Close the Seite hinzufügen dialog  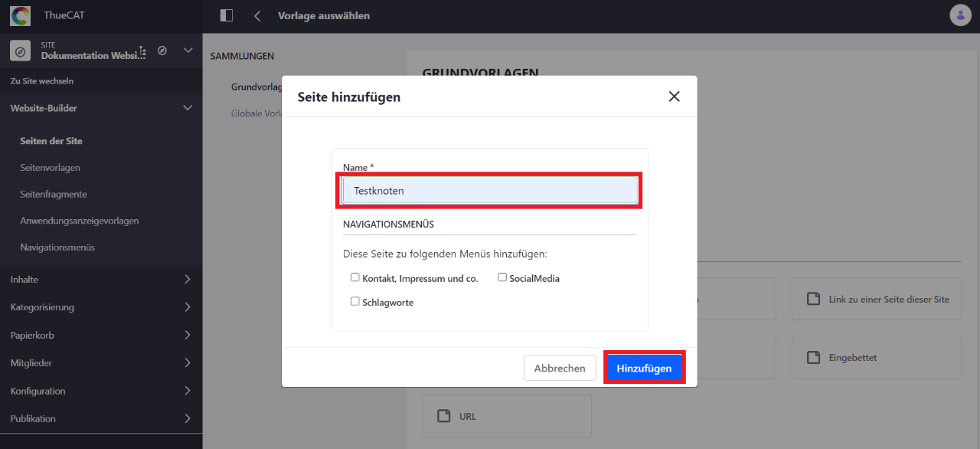click(674, 97)
